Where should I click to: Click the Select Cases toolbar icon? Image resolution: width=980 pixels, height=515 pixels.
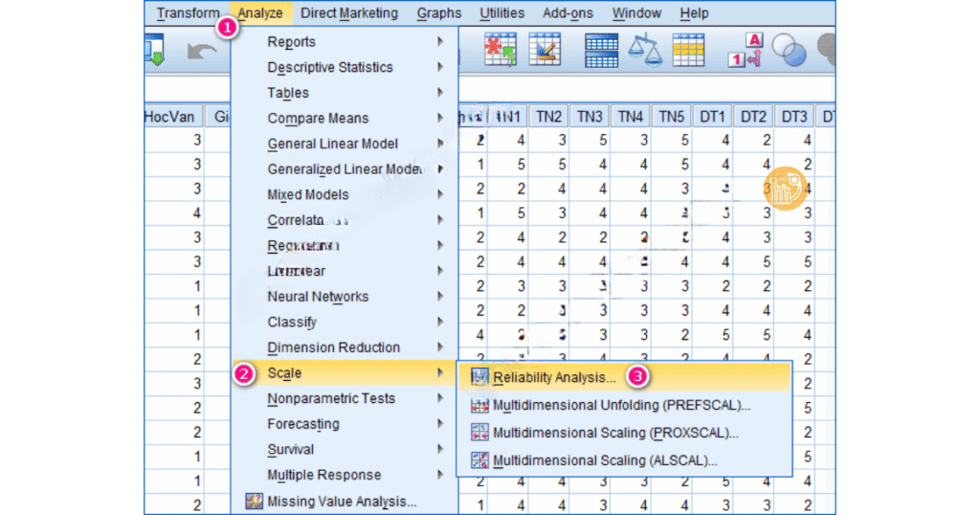pyautogui.click(x=688, y=49)
